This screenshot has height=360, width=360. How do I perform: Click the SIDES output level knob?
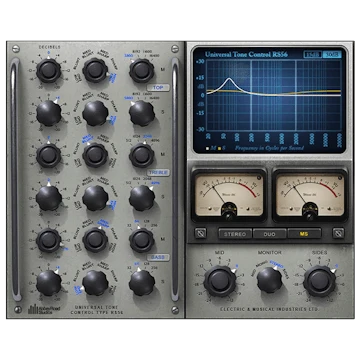pyautogui.click(x=319, y=281)
